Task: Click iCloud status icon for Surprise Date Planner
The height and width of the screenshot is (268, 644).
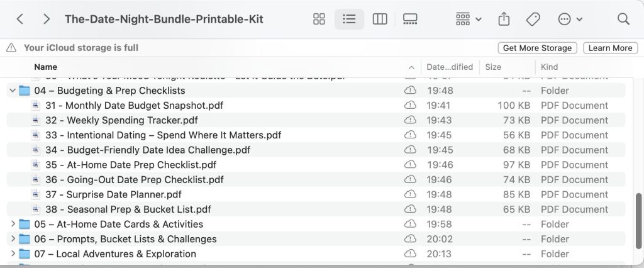Action: 410,194
